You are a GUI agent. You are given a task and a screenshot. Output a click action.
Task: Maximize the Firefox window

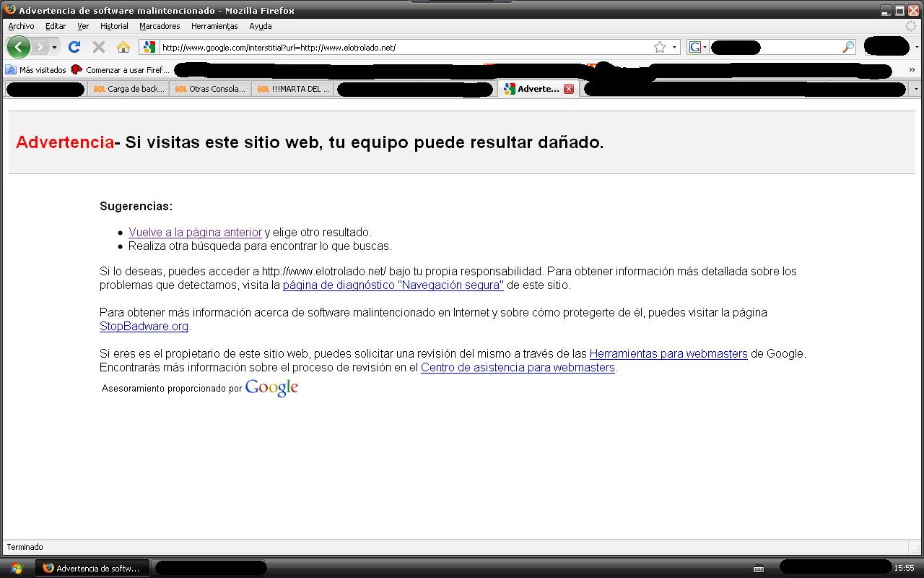(x=899, y=10)
